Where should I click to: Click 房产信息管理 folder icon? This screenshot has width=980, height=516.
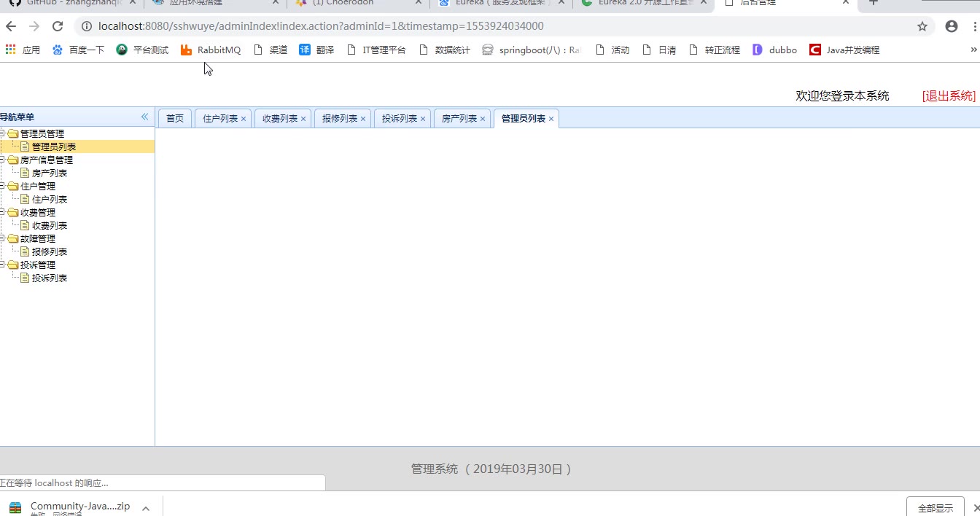(13, 160)
